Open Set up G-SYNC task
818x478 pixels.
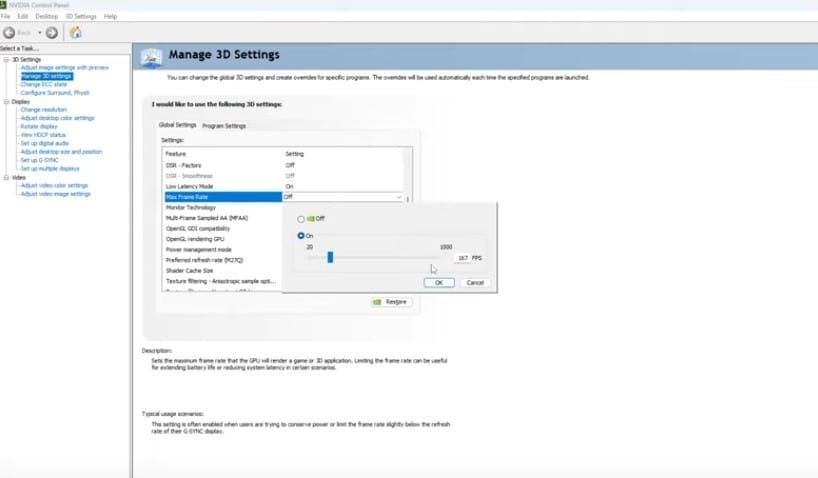40,160
